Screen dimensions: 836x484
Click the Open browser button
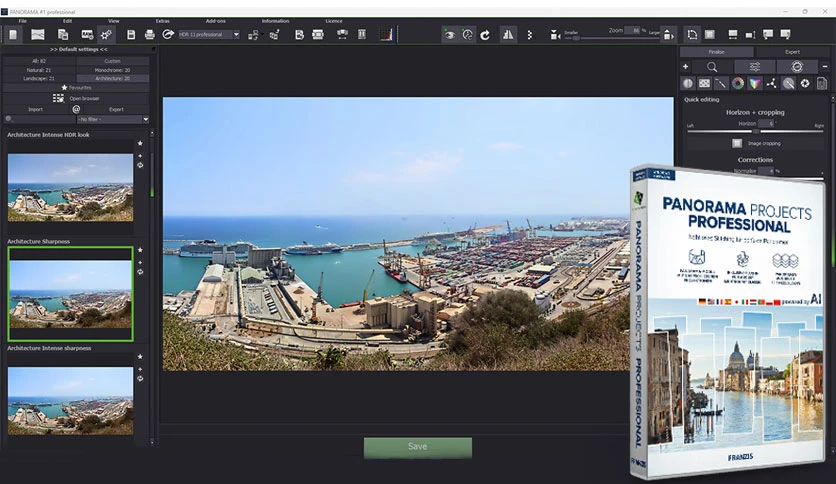pyautogui.click(x=76, y=98)
